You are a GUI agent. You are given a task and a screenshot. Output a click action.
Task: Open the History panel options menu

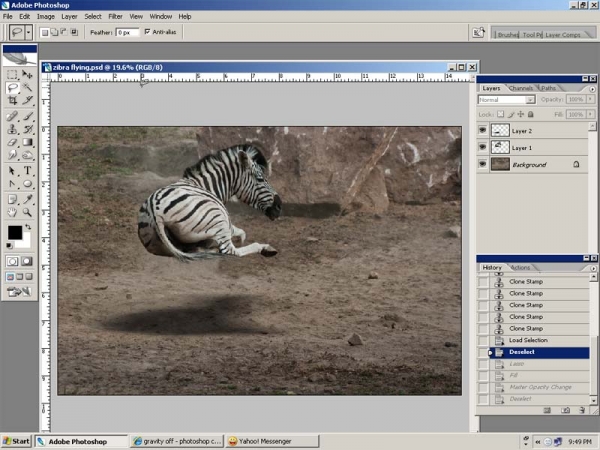[592, 268]
